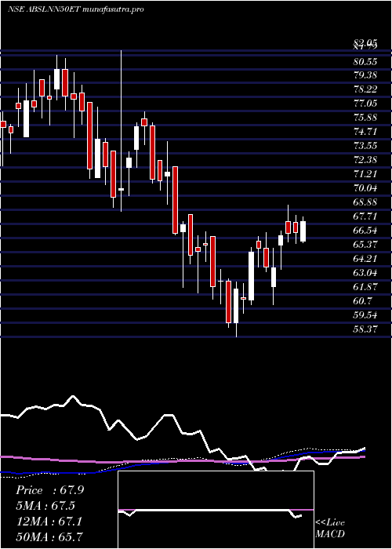Click the 64.21 price axis label

tap(365, 258)
